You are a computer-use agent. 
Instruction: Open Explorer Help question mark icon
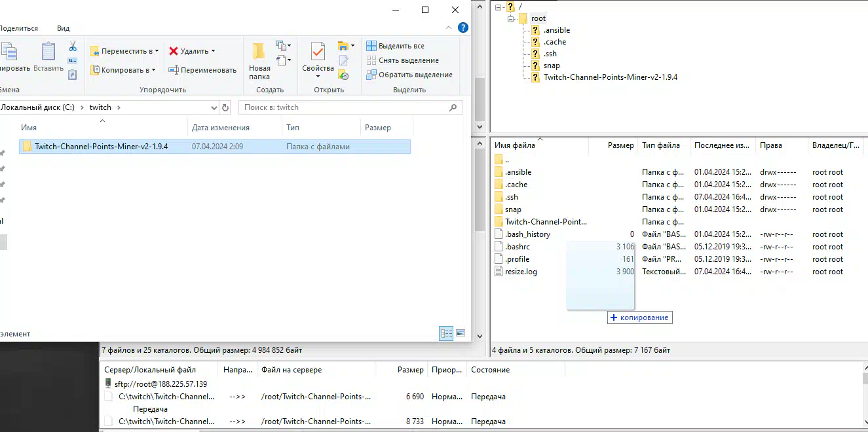click(x=462, y=27)
